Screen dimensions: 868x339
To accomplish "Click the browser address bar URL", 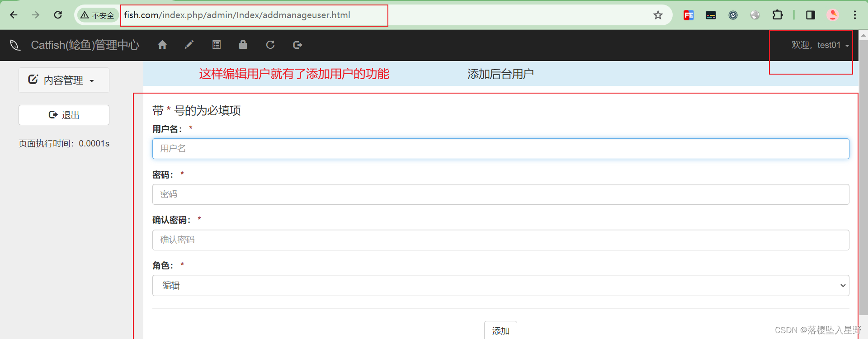I will [237, 15].
